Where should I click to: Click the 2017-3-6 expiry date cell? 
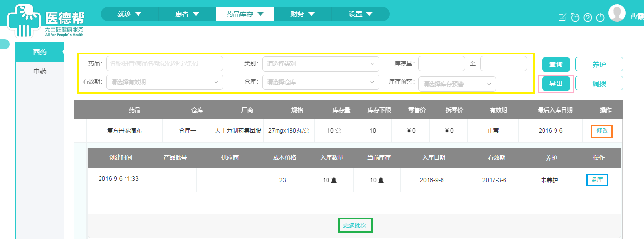coord(494,180)
